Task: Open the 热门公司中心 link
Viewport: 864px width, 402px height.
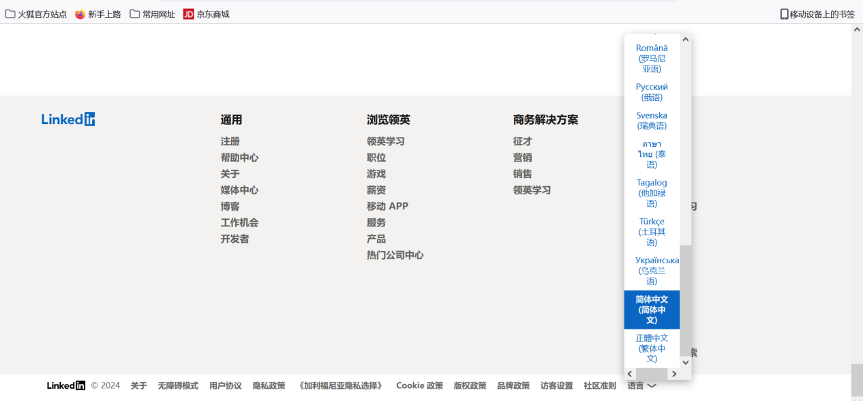Action: (395, 255)
